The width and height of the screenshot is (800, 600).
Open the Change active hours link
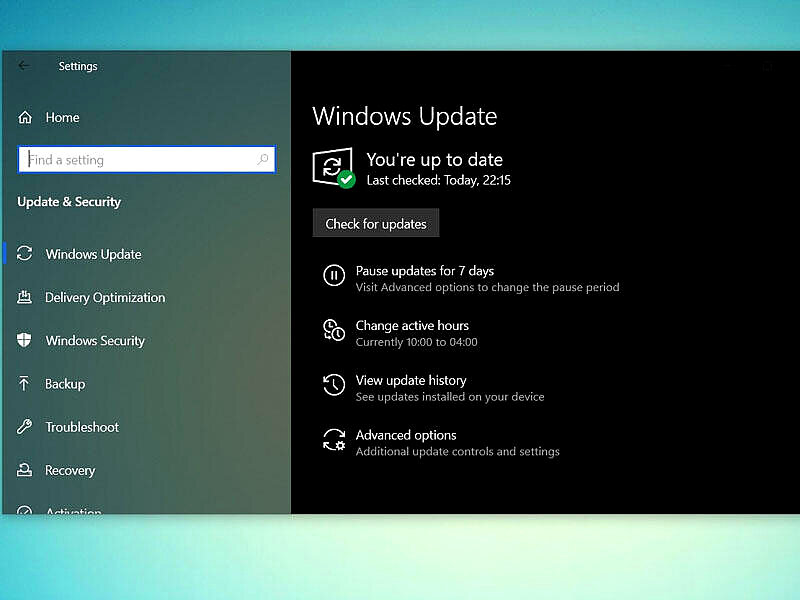412,326
